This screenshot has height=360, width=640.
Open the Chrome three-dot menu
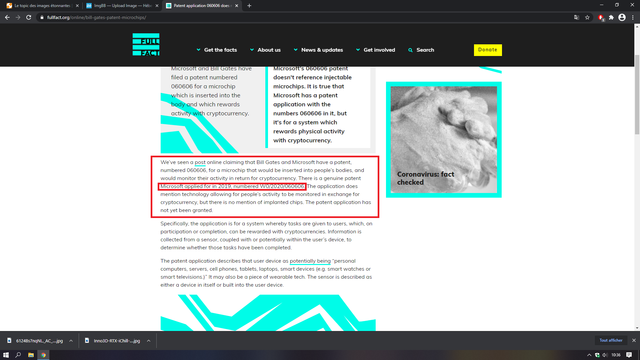pyautogui.click(x=633, y=18)
